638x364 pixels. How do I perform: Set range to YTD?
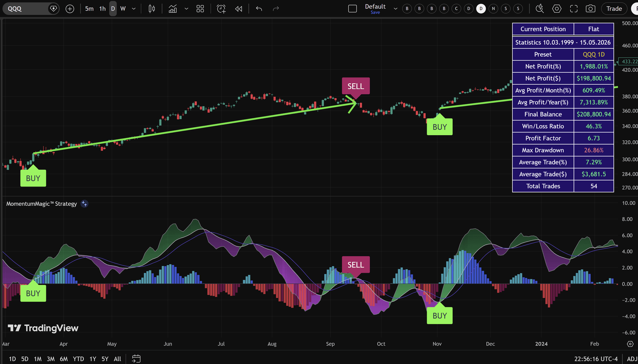(78, 359)
